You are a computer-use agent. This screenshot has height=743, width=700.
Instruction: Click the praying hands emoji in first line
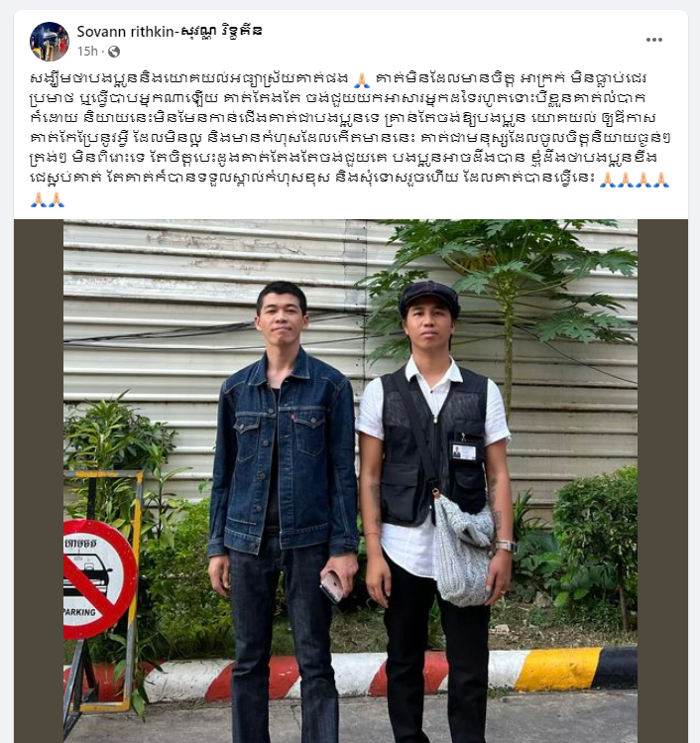(361, 79)
